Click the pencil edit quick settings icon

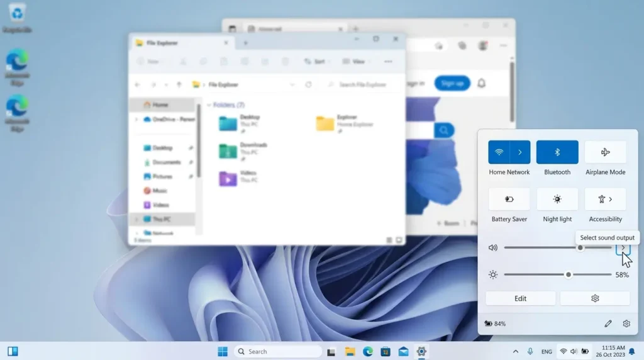pyautogui.click(x=608, y=324)
